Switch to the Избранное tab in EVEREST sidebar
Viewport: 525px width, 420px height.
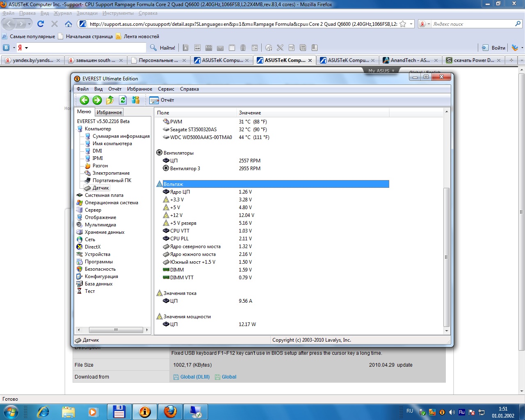[109, 112]
